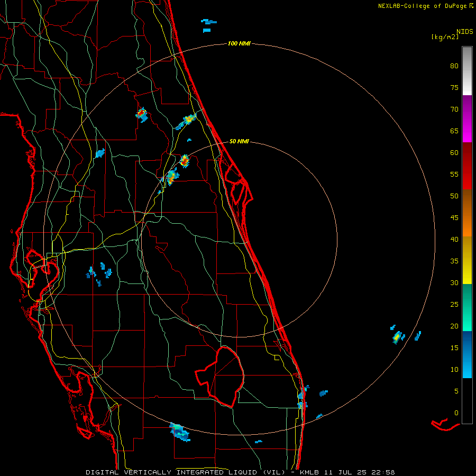Click the offshore storm cell with yellow core southeast
476x476 pixels.
coord(397,337)
